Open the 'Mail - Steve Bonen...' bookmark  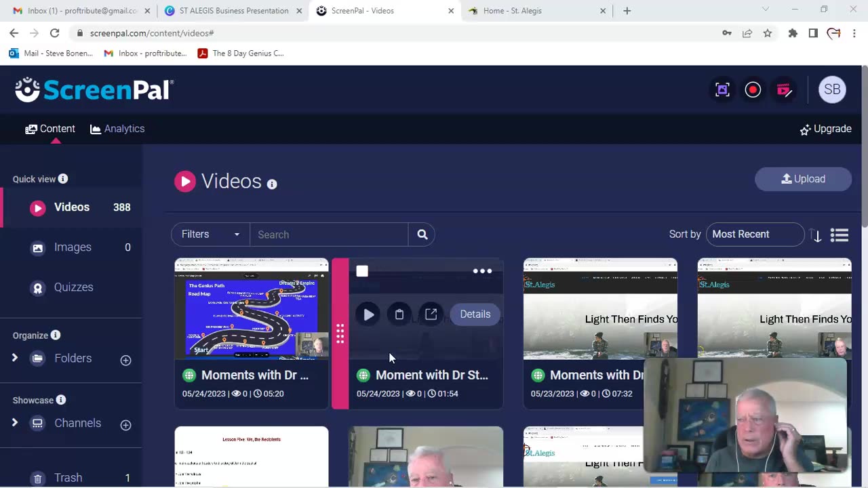51,54
